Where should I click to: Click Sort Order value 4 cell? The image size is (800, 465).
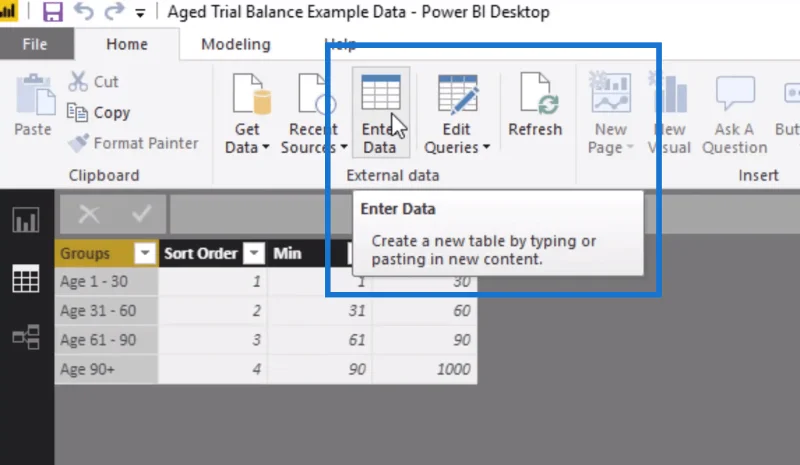point(213,369)
